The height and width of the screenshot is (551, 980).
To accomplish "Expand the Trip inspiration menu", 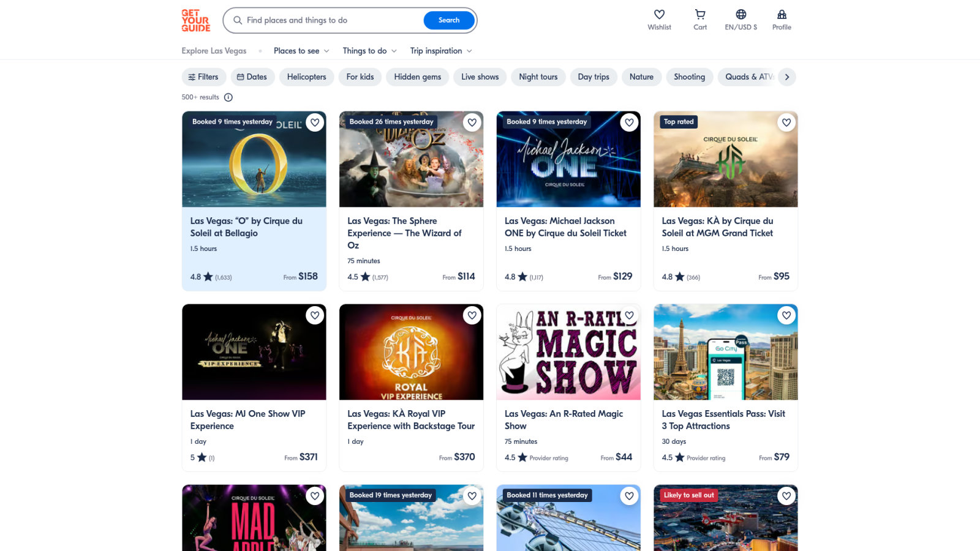I will [441, 51].
